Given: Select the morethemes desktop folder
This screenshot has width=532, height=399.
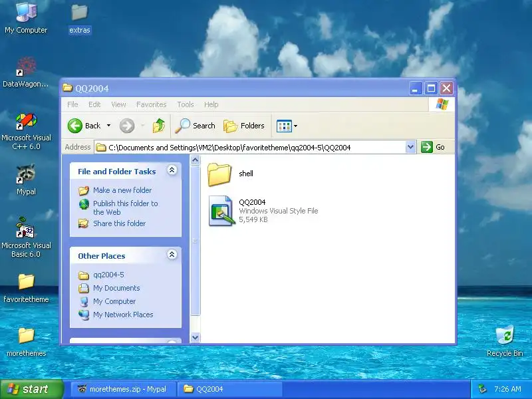Looking at the screenshot, I should 26,342.
